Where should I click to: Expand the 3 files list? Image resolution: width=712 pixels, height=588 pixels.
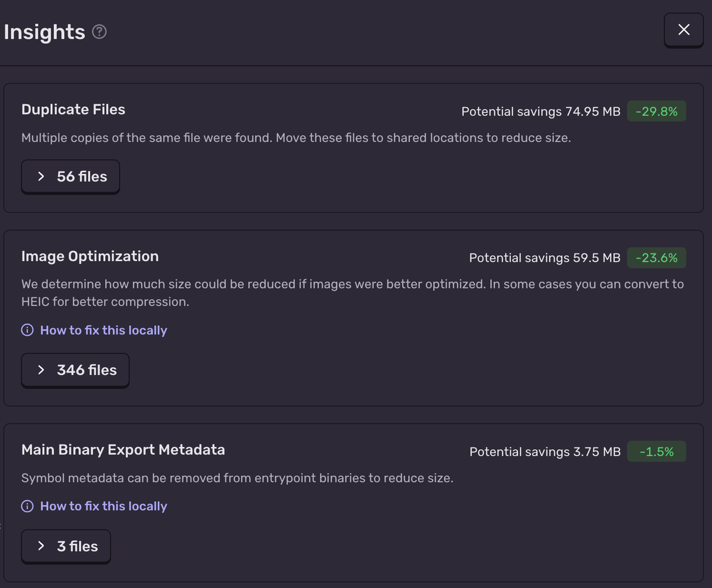pyautogui.click(x=66, y=546)
